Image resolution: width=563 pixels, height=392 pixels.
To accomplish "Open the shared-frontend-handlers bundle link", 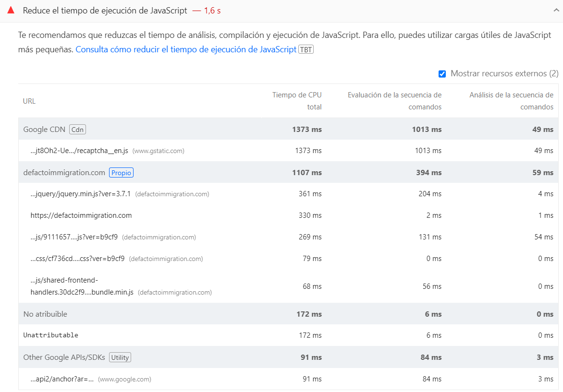I will click(x=82, y=286).
